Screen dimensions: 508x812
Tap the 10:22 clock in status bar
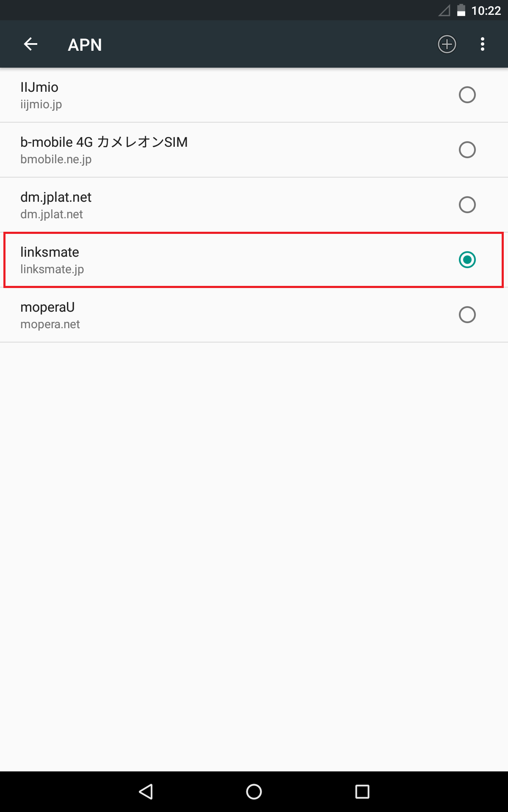click(x=486, y=10)
